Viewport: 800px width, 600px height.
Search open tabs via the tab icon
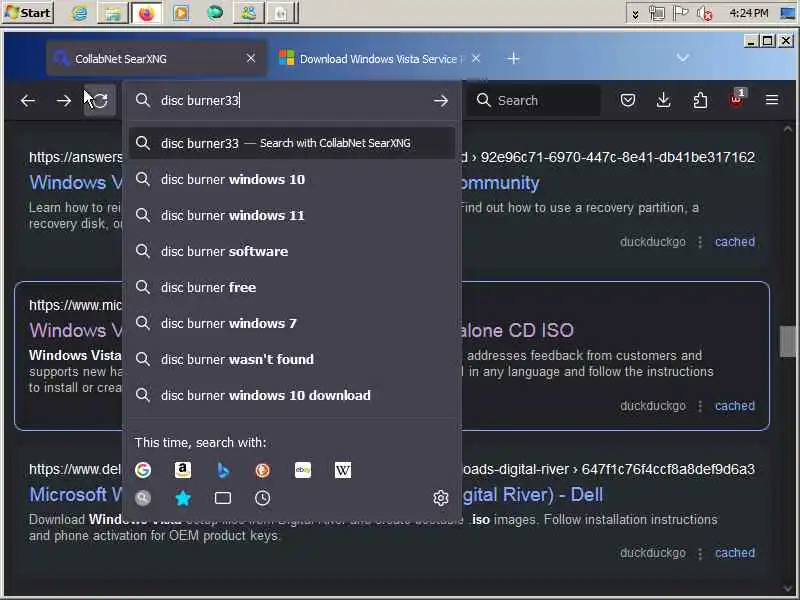[x=222, y=498]
